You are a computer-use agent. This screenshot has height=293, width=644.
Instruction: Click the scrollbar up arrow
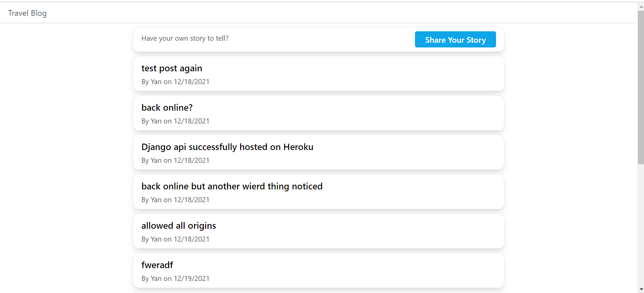click(641, 6)
